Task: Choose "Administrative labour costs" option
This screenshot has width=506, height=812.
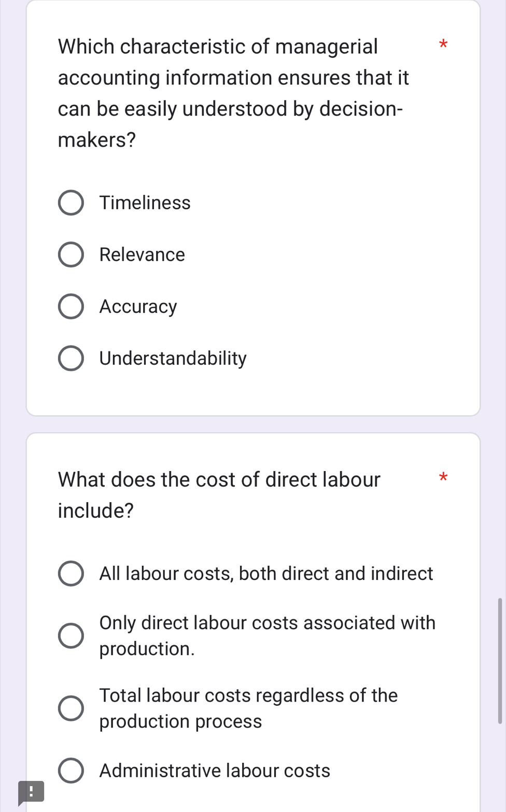Action: click(x=71, y=770)
